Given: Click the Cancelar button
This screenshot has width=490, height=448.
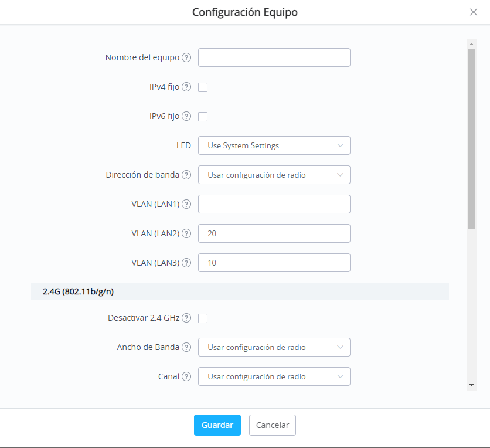Looking at the screenshot, I should pos(273,425).
